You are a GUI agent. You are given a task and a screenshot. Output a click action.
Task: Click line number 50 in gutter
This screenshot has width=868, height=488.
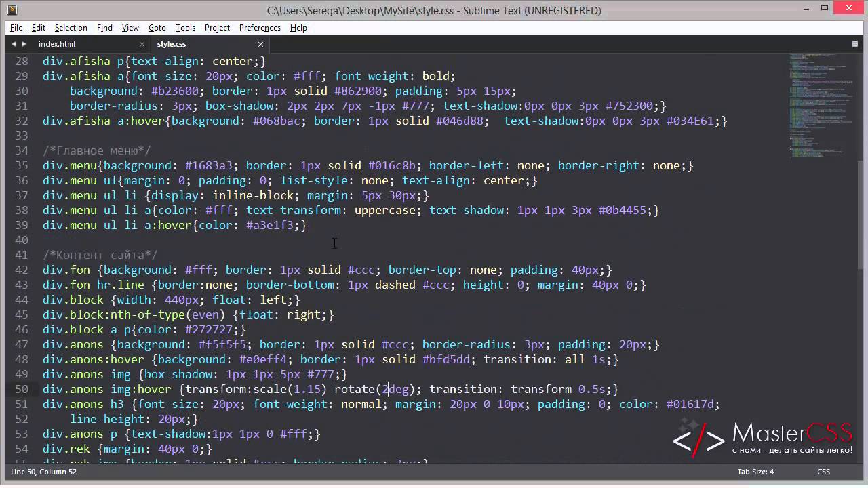(x=22, y=389)
